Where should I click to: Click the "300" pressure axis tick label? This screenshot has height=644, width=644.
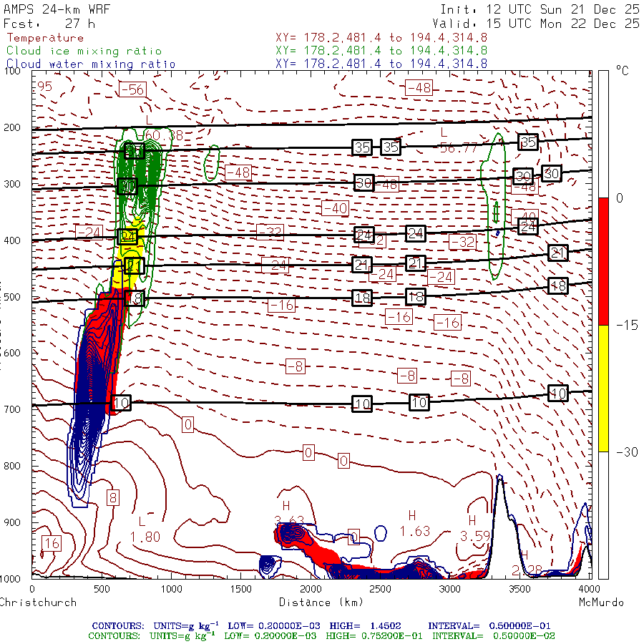click(x=12, y=184)
